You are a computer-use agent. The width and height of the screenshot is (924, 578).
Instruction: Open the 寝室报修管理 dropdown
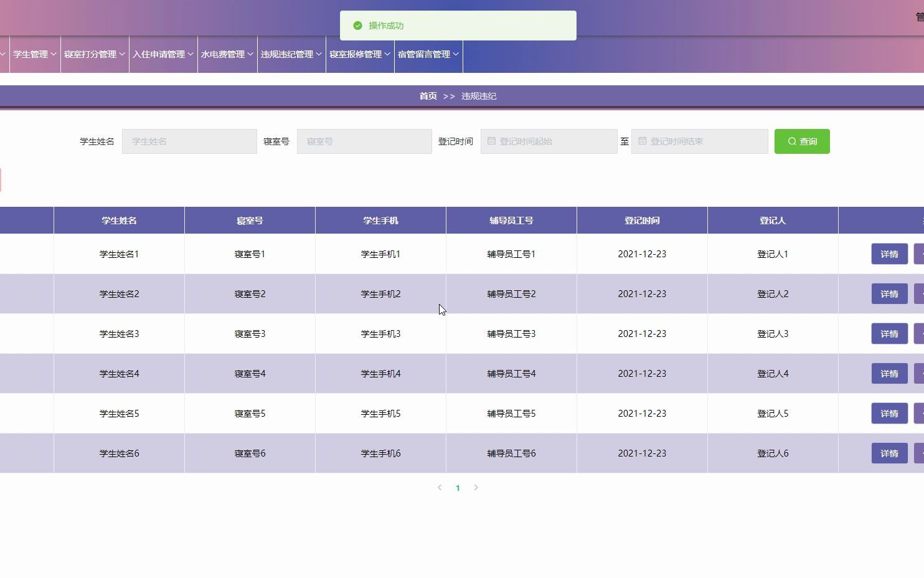pyautogui.click(x=359, y=54)
